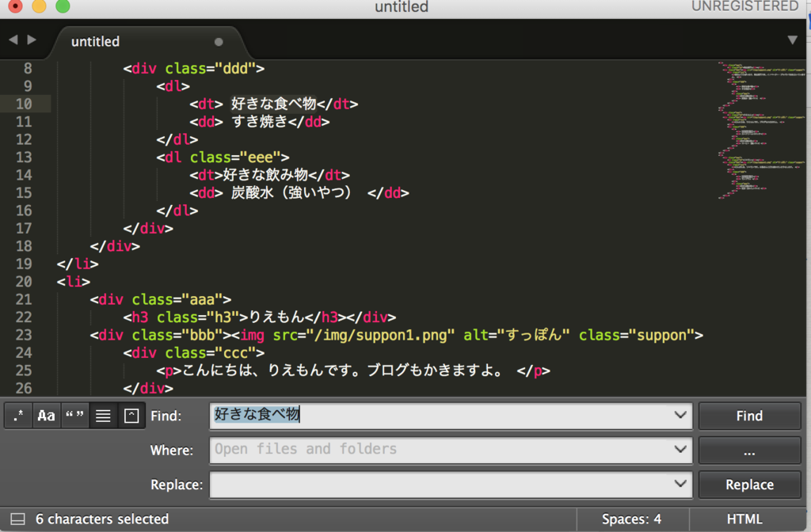Click in the Where input field
Viewport: 811px width, 532px height.
pos(440,450)
